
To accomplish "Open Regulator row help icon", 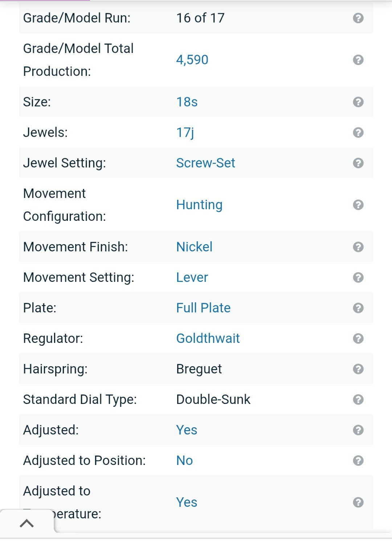I will 358,339.
